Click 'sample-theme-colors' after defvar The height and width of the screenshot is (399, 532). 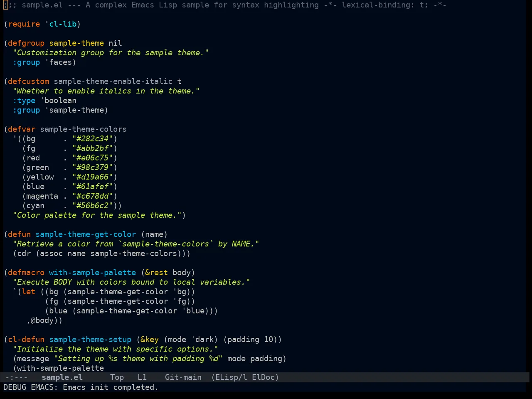pyautogui.click(x=84, y=129)
